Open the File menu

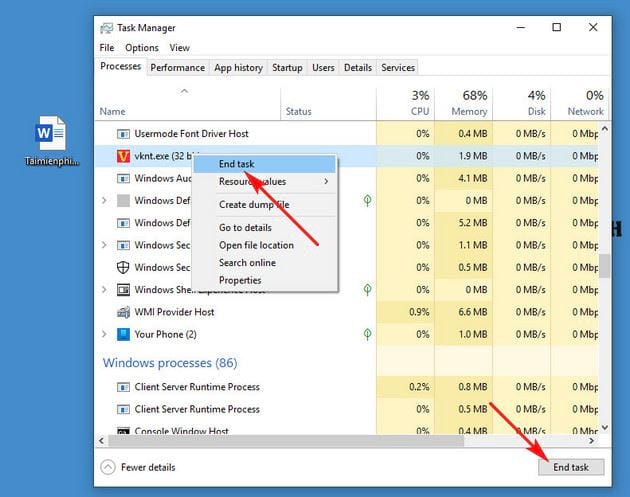(107, 48)
